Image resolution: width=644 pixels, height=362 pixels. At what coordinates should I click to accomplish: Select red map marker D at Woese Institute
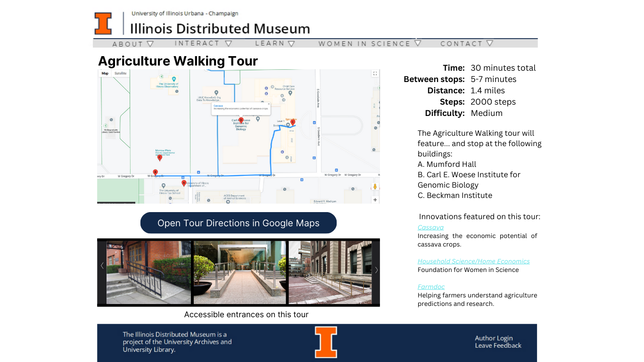[x=241, y=120]
